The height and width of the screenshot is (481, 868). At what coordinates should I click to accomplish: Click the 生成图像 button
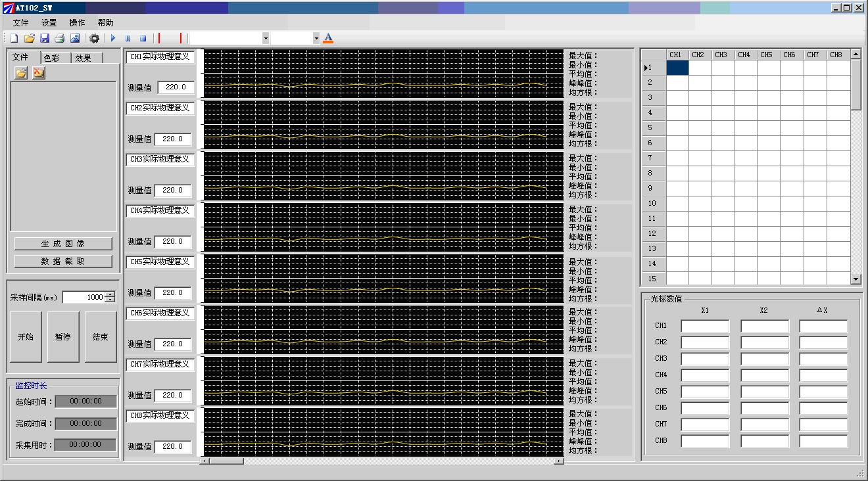click(63, 244)
